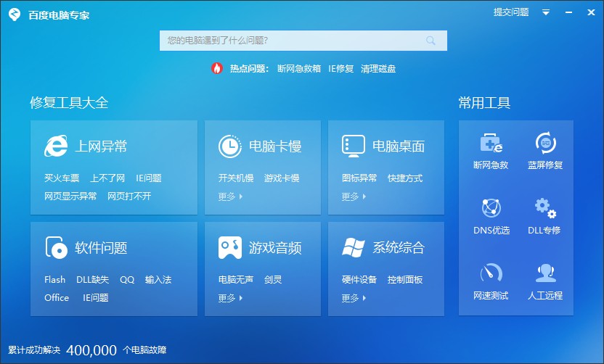Click the 软件问题 category title

click(x=101, y=248)
